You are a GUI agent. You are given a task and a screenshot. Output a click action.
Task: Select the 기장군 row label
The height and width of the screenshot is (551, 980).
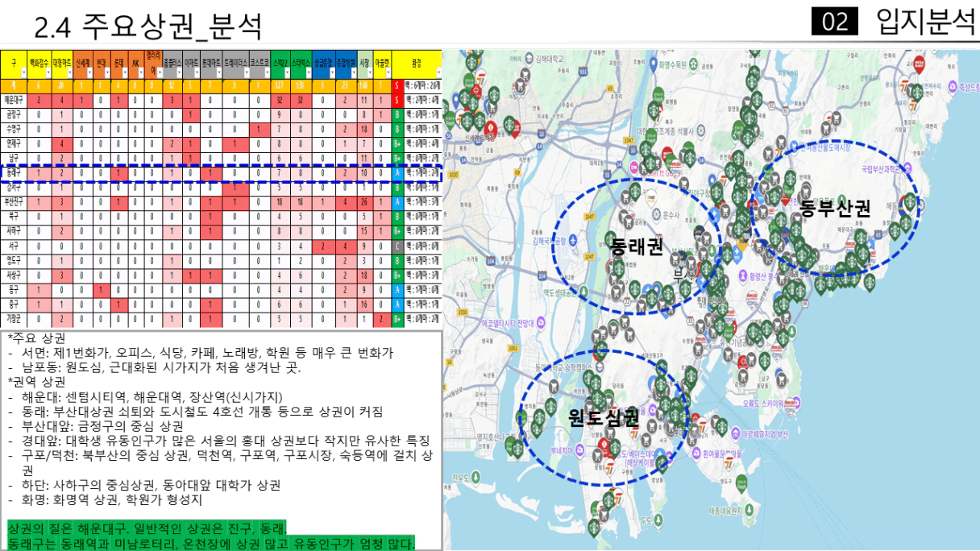coord(15,319)
